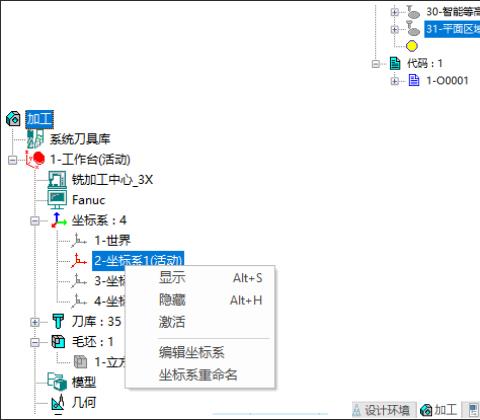Viewport: 480px width, 420px height.
Task: Click the red 工作台 workbench icon
Action: point(36,159)
